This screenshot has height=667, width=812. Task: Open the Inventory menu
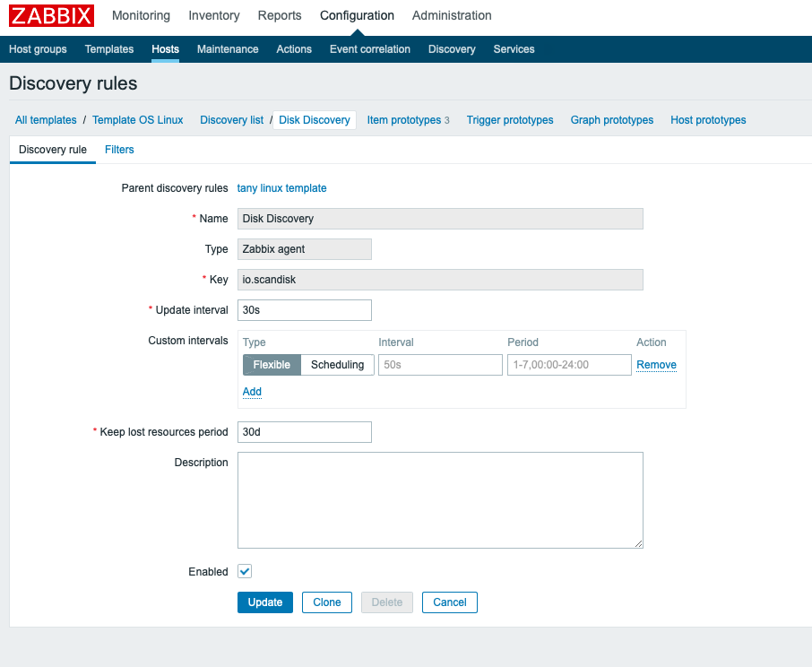coord(214,15)
